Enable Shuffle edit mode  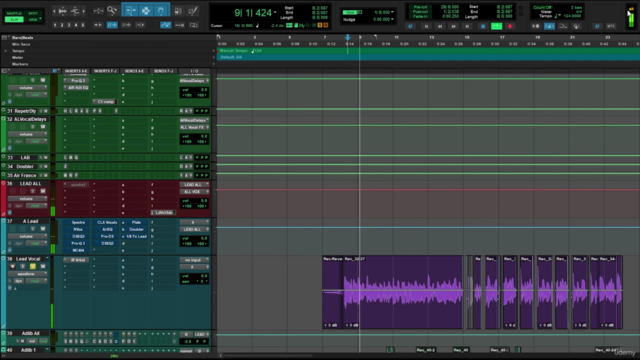click(x=14, y=13)
